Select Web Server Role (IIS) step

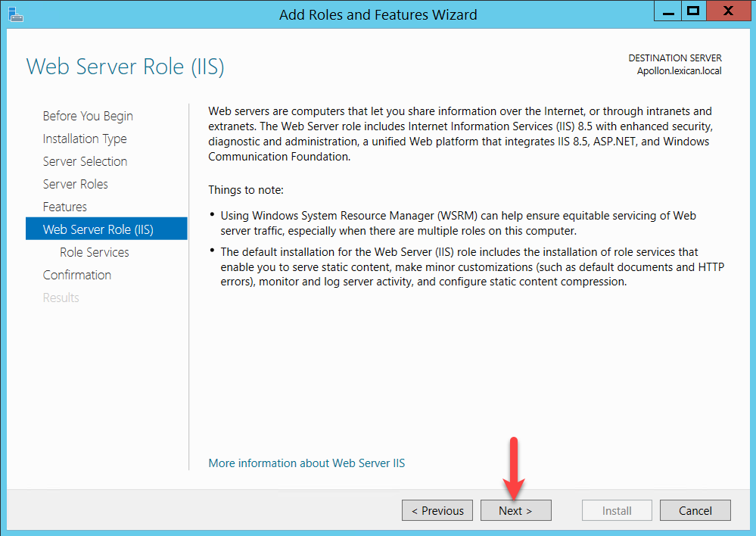(107, 229)
